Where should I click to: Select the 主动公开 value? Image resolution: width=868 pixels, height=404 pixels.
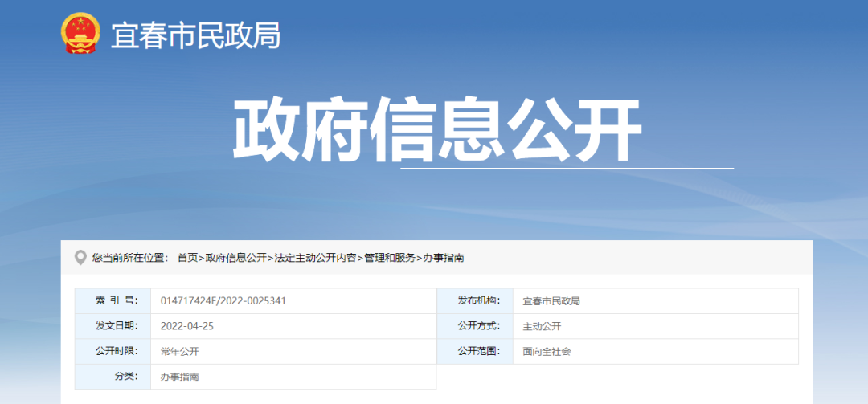pyautogui.click(x=542, y=326)
